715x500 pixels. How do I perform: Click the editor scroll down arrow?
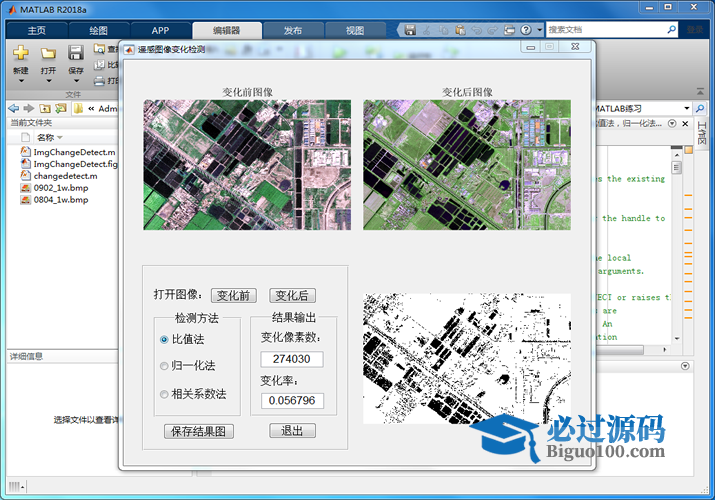click(x=677, y=338)
